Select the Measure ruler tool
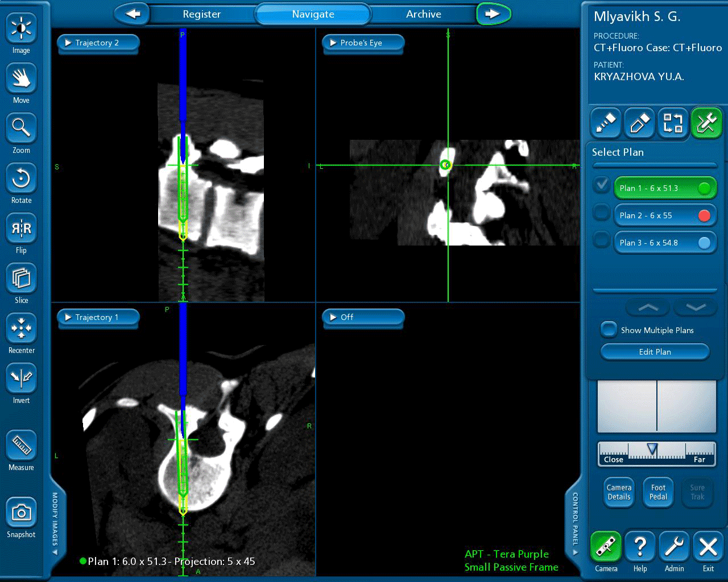This screenshot has height=582, width=728. point(21,446)
